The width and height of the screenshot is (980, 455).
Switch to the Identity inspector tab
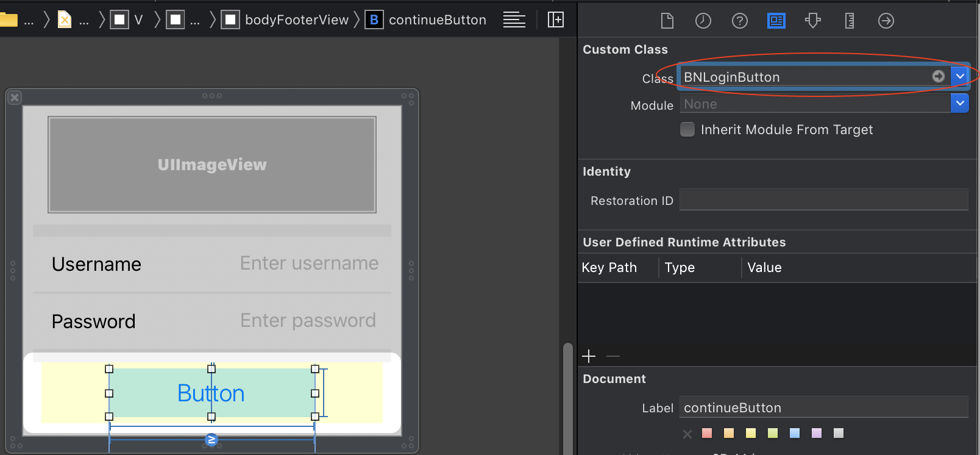click(x=776, y=21)
